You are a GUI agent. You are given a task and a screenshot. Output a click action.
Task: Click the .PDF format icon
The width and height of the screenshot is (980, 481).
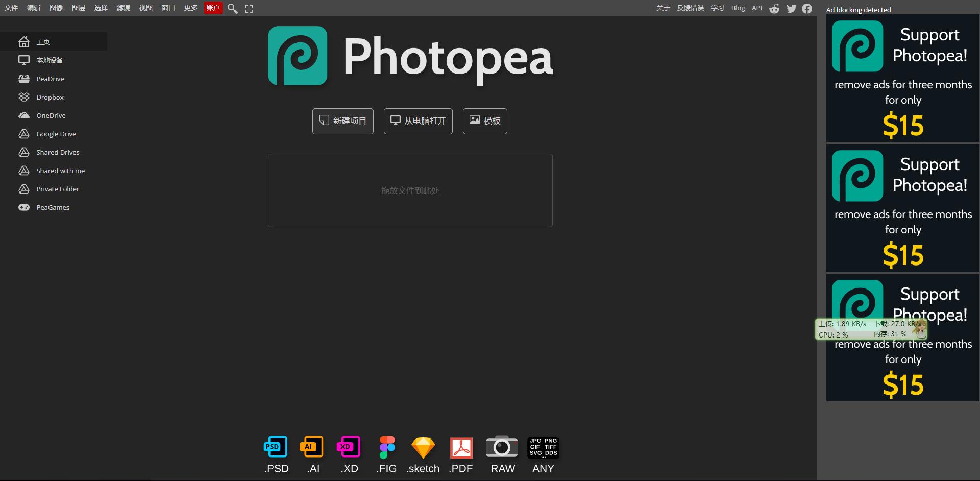coord(461,448)
